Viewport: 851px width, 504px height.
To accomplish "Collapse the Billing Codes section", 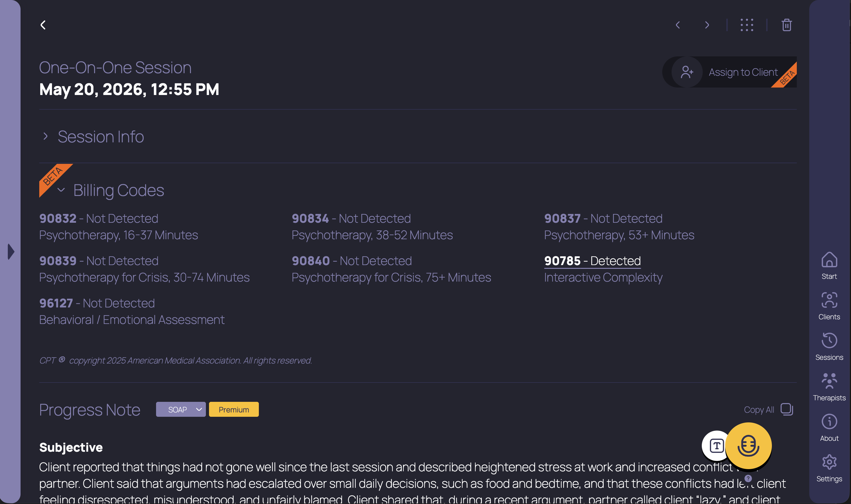I will pyautogui.click(x=61, y=190).
